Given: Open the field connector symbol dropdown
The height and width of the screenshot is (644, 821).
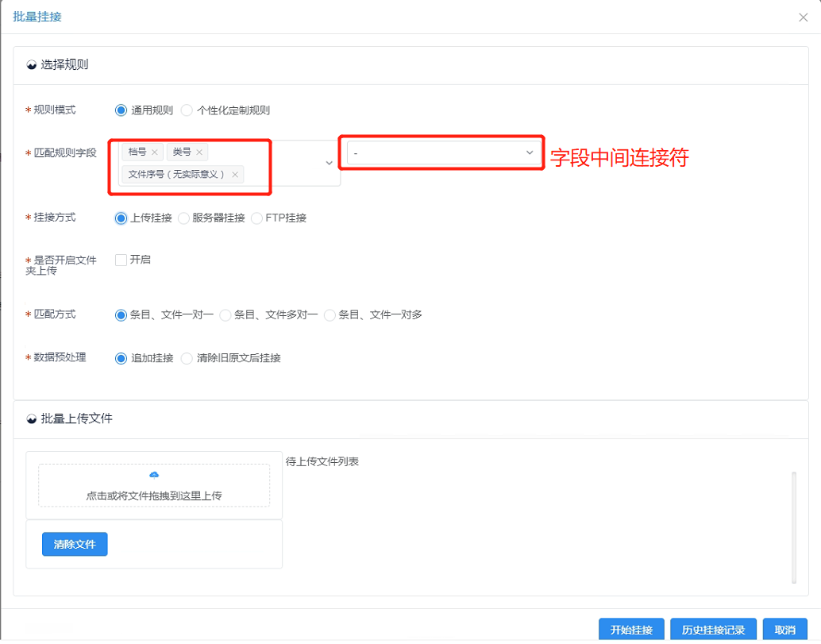Looking at the screenshot, I should tap(530, 152).
